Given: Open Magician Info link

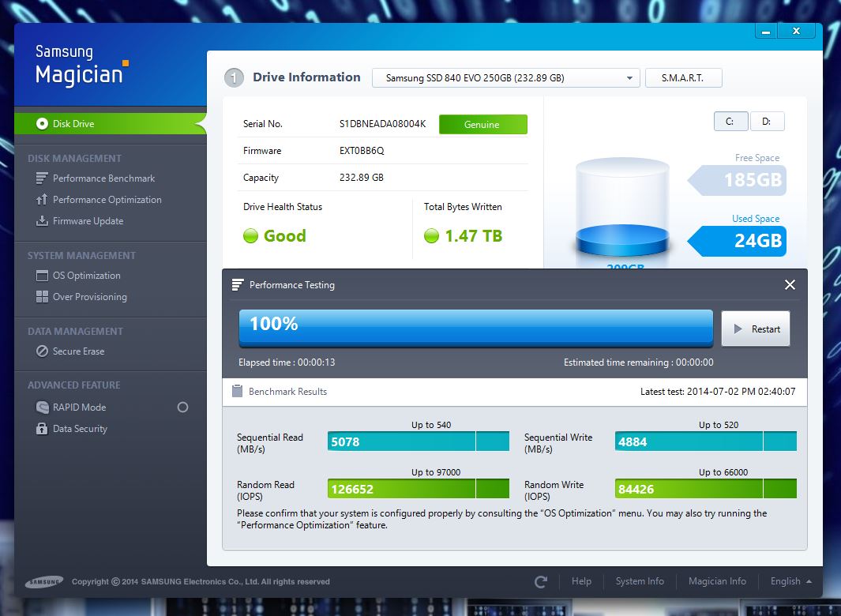Looking at the screenshot, I should click(x=717, y=581).
